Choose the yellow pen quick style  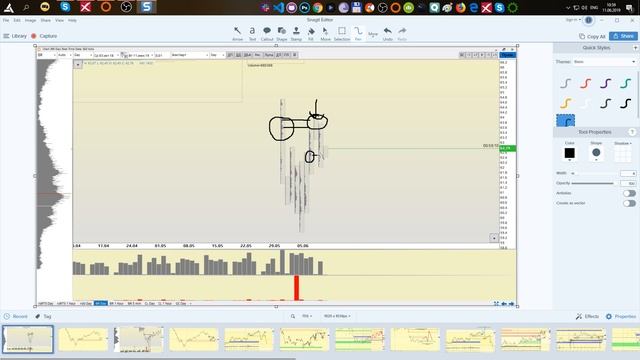(565, 103)
